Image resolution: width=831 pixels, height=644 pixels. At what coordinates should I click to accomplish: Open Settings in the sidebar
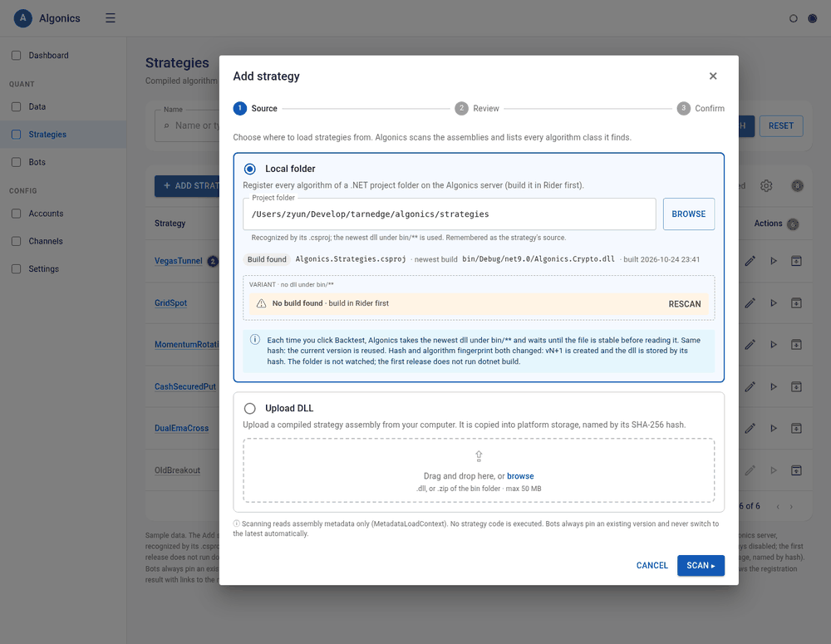tap(63, 268)
